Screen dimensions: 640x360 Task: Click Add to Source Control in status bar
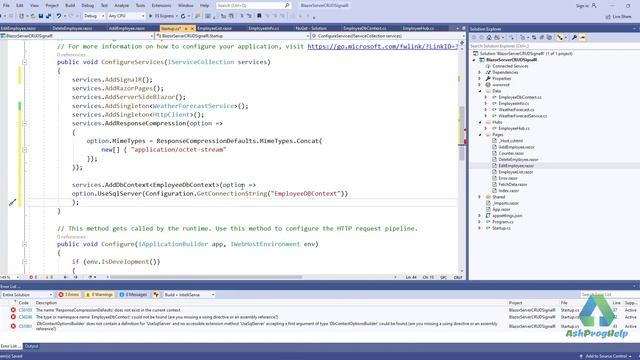pyautogui.click(x=605, y=356)
